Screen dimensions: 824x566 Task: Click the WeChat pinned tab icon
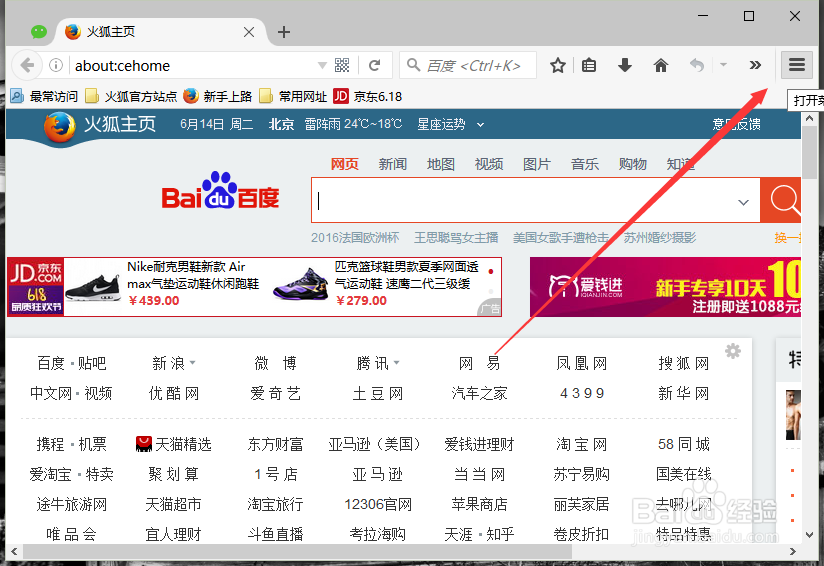tap(38, 32)
